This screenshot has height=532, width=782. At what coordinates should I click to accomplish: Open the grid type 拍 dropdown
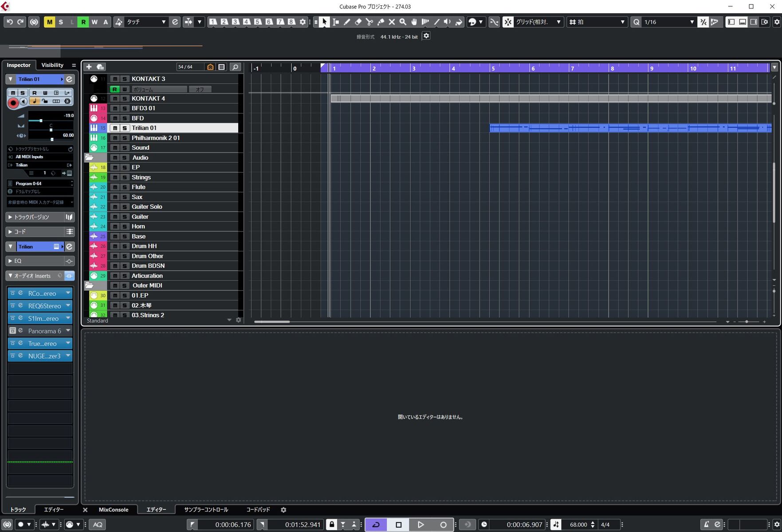point(597,22)
